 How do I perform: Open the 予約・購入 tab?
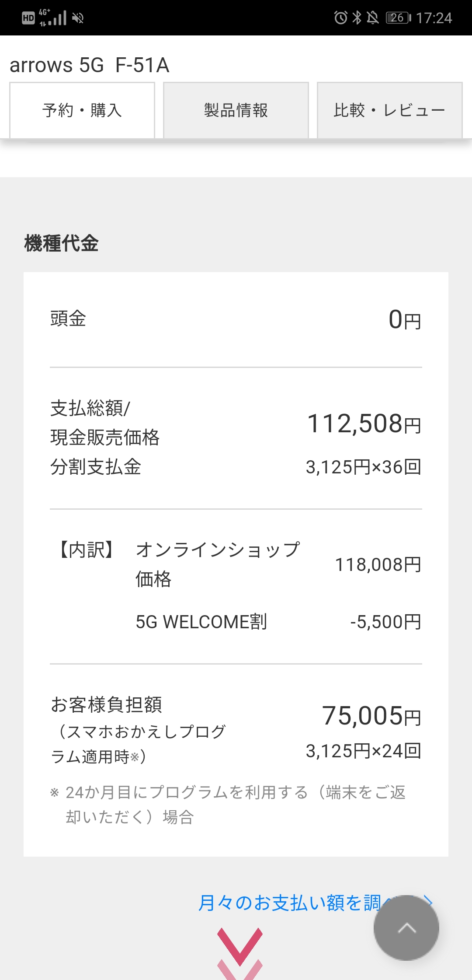[x=82, y=110]
